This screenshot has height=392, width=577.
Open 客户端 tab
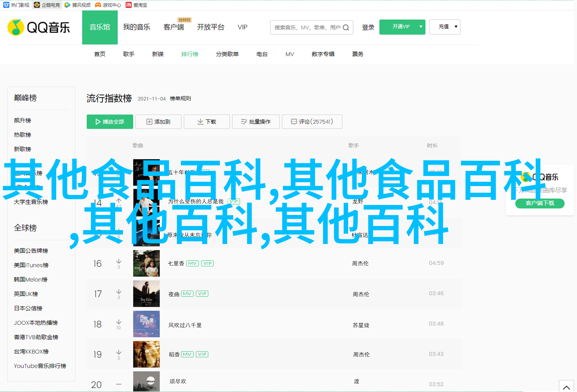[174, 27]
